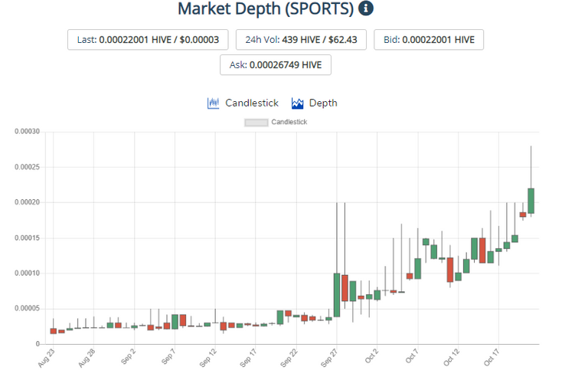
Task: Click the Sep 22 x-axis label
Action: (289, 358)
